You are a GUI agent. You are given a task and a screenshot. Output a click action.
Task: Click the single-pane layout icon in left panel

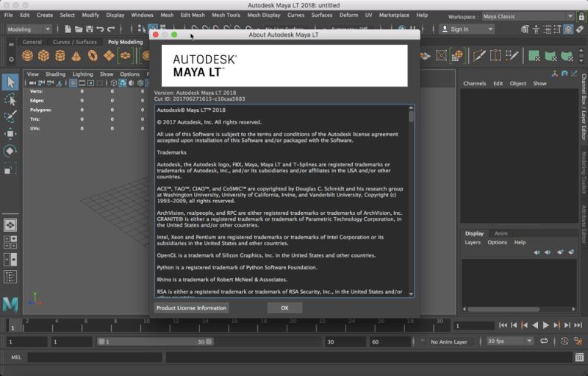click(x=10, y=225)
